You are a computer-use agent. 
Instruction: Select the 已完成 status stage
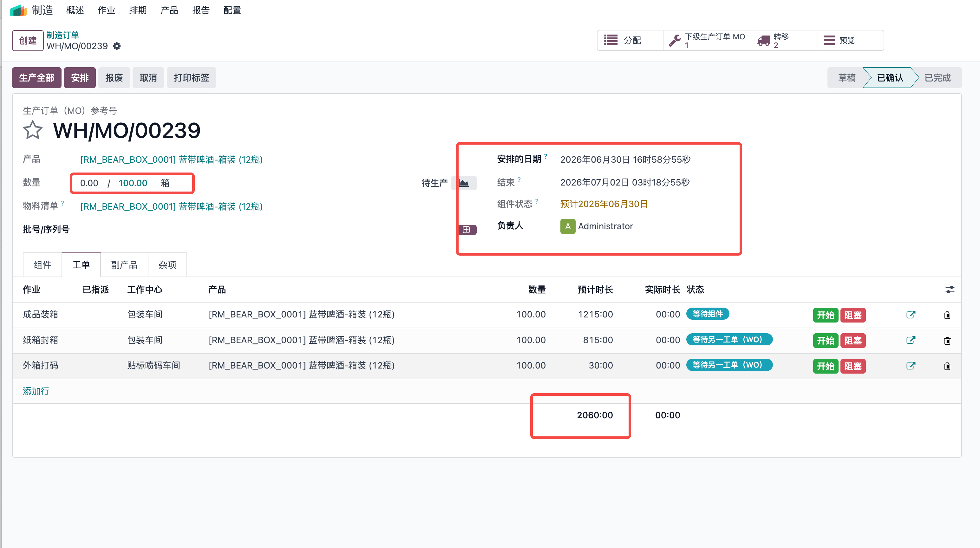[x=938, y=78]
